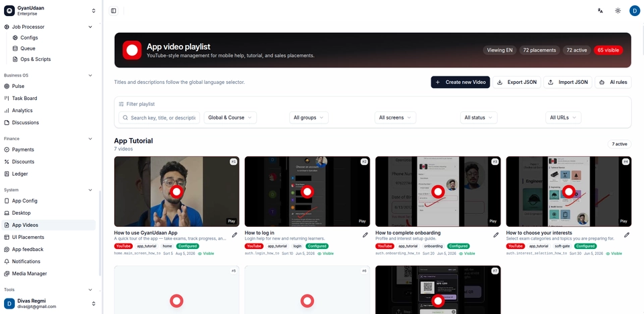644x314 pixels.
Task: Open the Ledger page
Action: pos(19,174)
